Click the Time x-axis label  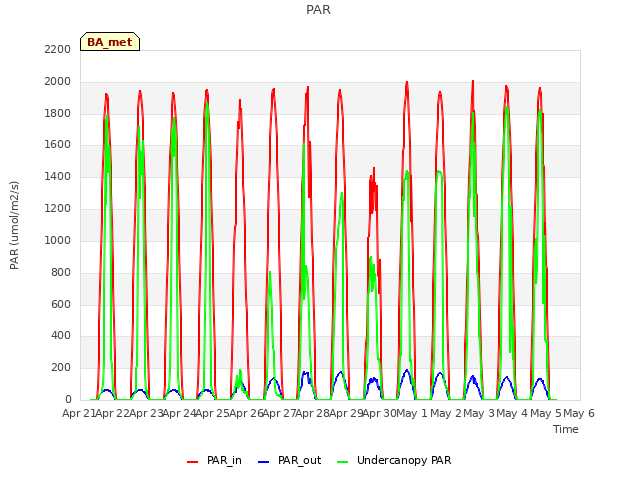coord(566,429)
